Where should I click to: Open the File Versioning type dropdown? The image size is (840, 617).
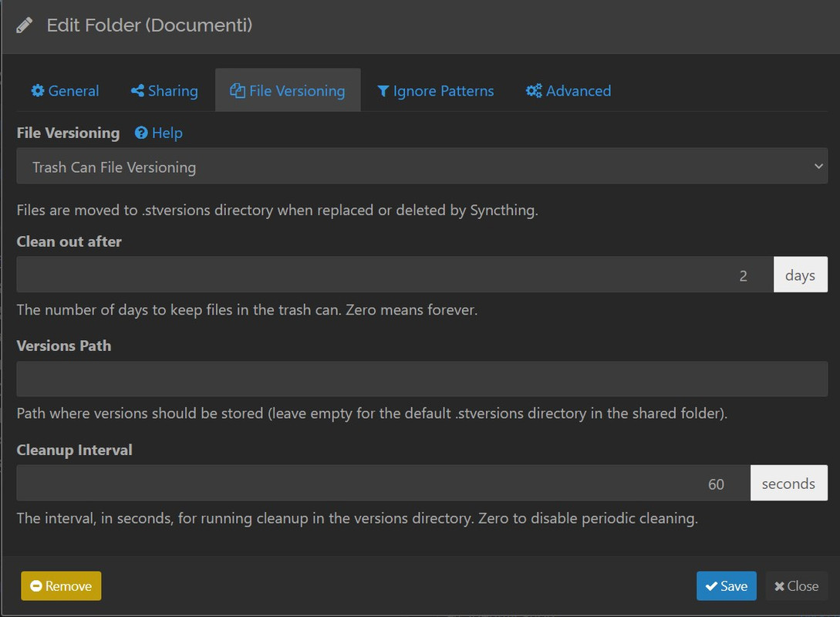click(421, 167)
